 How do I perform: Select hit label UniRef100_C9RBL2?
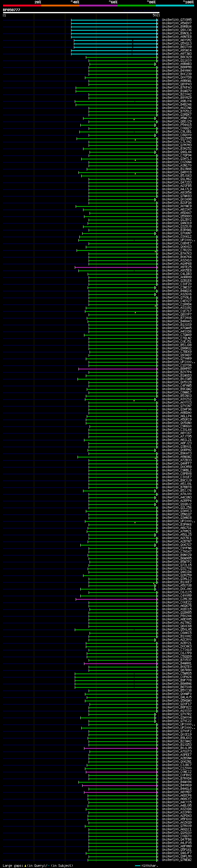(x=177, y=470)
